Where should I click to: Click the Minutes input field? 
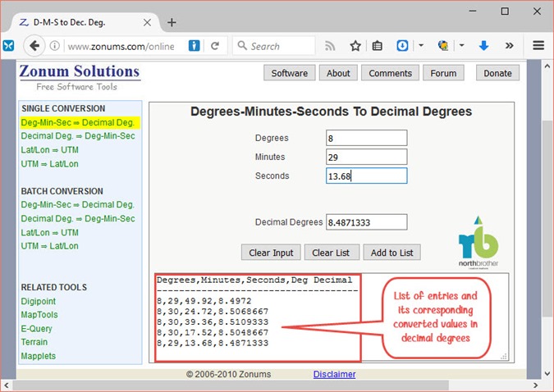[x=366, y=157]
